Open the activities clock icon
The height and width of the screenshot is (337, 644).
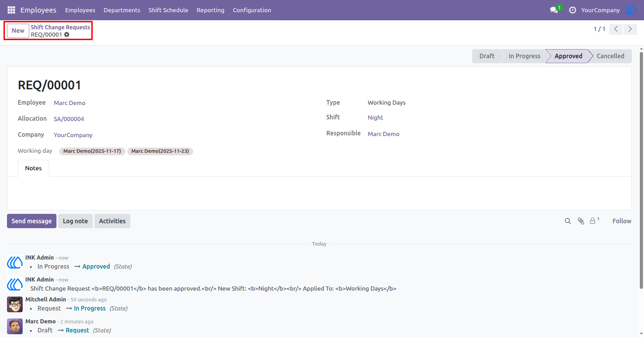(x=573, y=10)
